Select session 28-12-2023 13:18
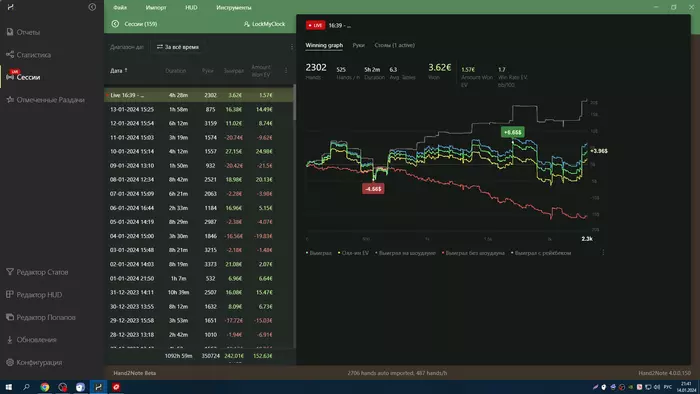This screenshot has height=394, width=700. pyautogui.click(x=199, y=335)
